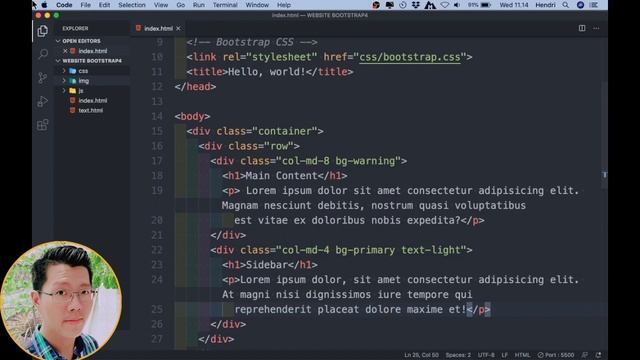Click Port : 5500 Live Server status
This screenshot has height=360, width=640.
point(556,355)
